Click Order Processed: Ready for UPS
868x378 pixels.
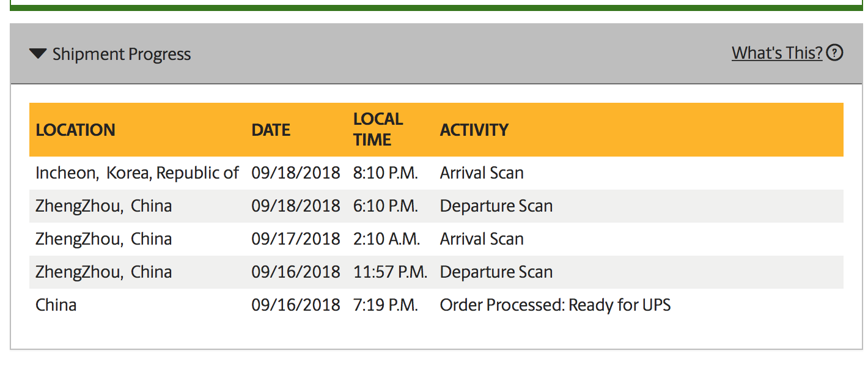555,305
